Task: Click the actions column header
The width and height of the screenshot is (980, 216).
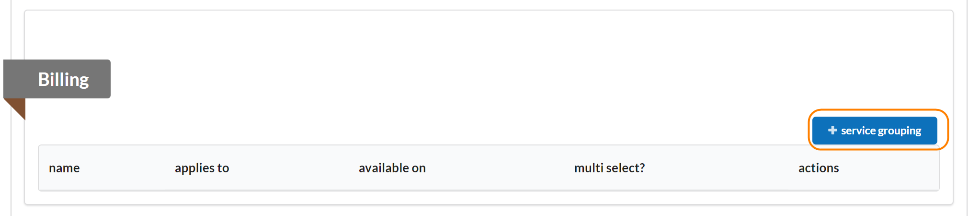Action: (x=818, y=168)
